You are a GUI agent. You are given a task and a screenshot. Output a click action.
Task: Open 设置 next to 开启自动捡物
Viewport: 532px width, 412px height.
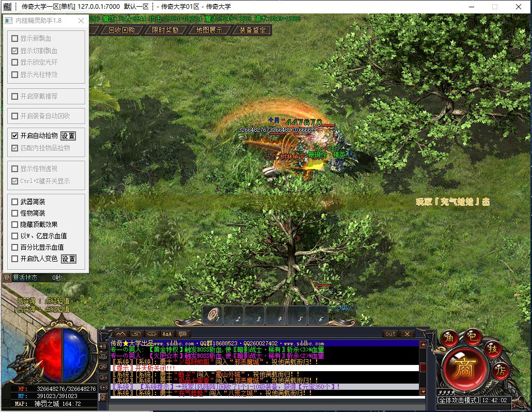coord(68,136)
